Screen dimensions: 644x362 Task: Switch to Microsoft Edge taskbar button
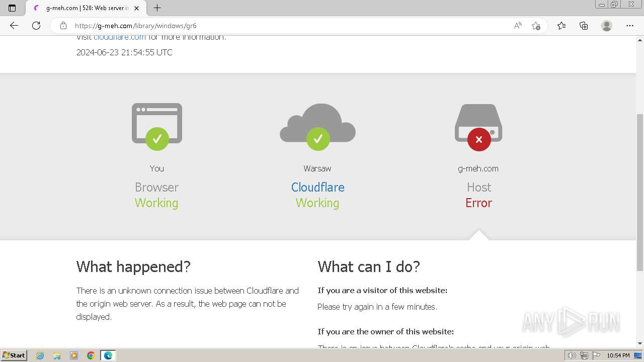pos(108,355)
